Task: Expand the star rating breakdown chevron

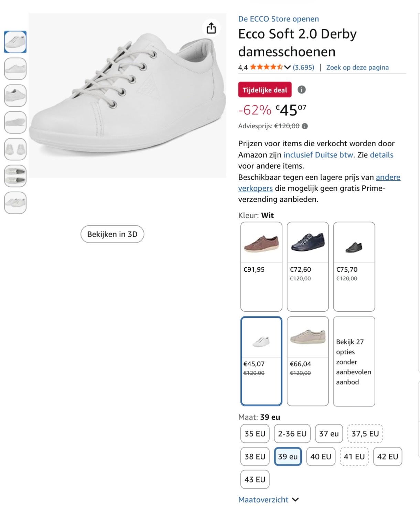Action: pos(288,67)
